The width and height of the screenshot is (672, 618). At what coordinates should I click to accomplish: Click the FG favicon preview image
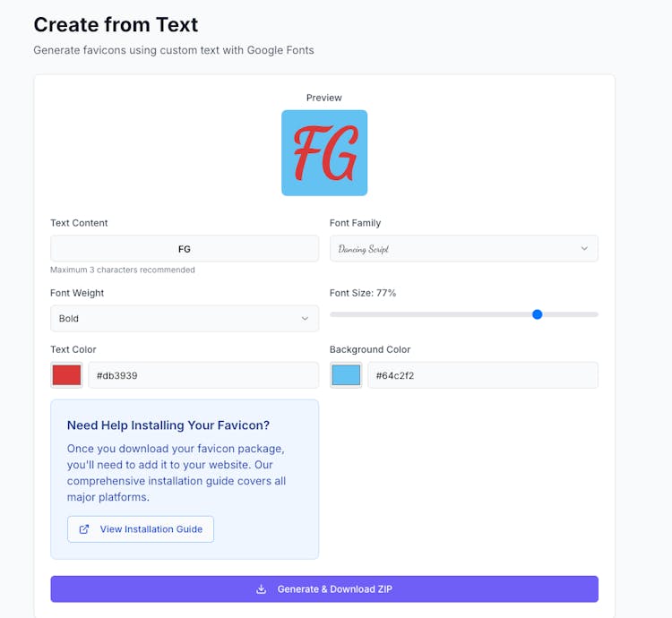[x=324, y=153]
